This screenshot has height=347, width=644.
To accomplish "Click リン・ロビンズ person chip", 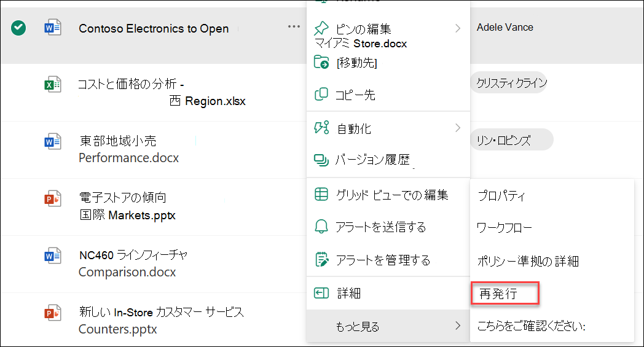I will 512,139.
